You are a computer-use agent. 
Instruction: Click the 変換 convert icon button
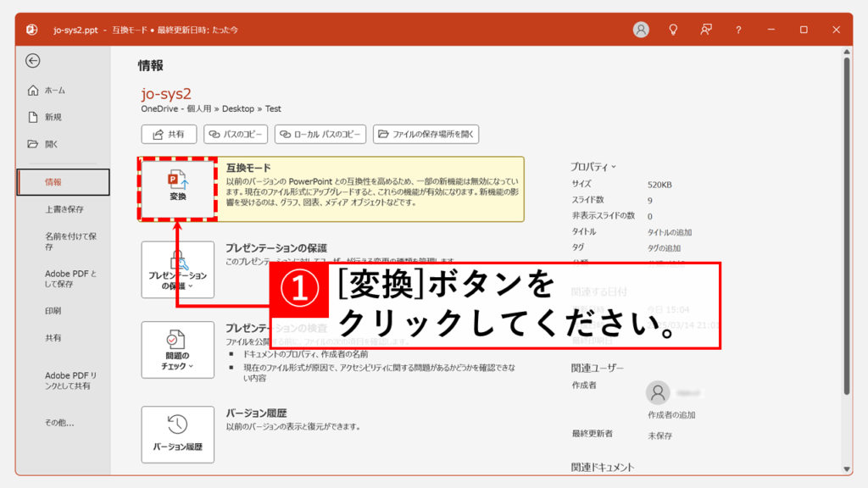click(x=178, y=189)
